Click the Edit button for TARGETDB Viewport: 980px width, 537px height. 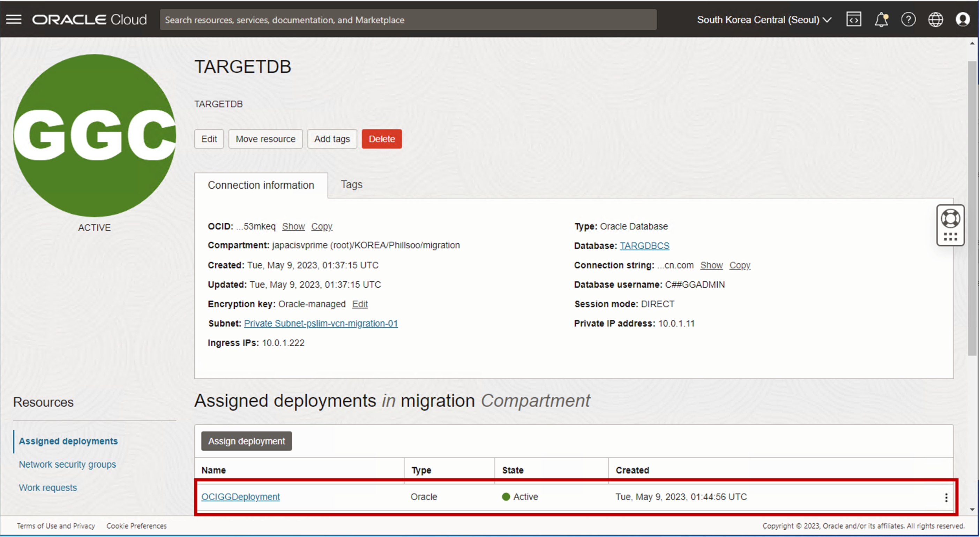point(210,139)
